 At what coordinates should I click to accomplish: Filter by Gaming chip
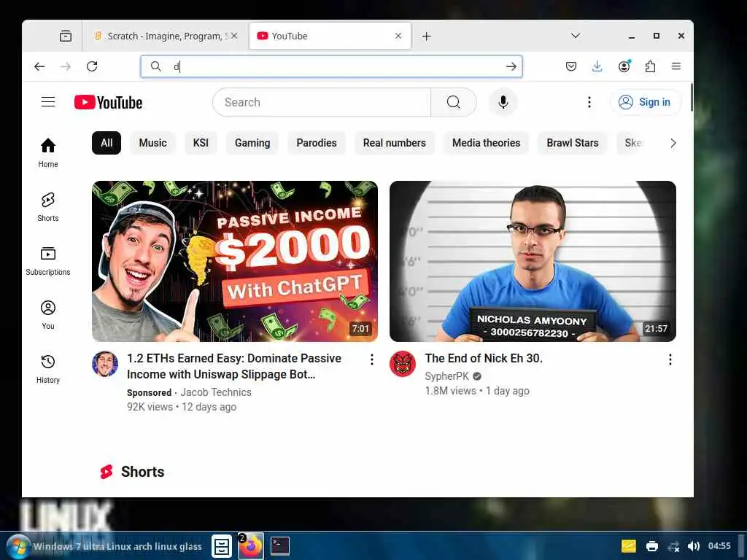pos(252,143)
